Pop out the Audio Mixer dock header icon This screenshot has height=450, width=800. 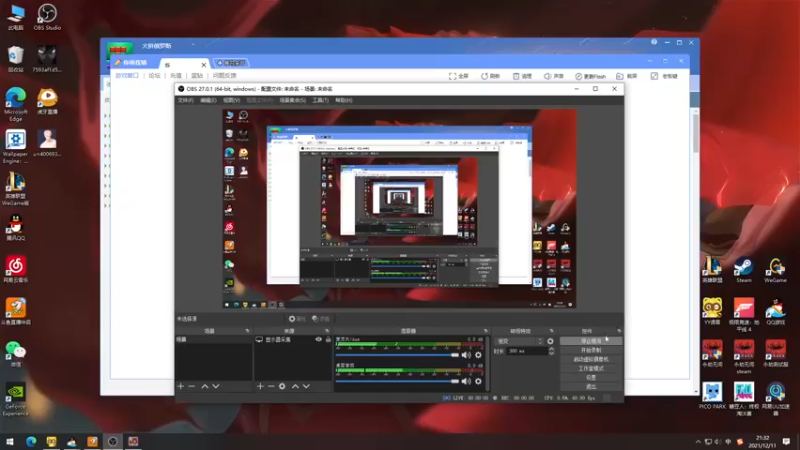485,331
